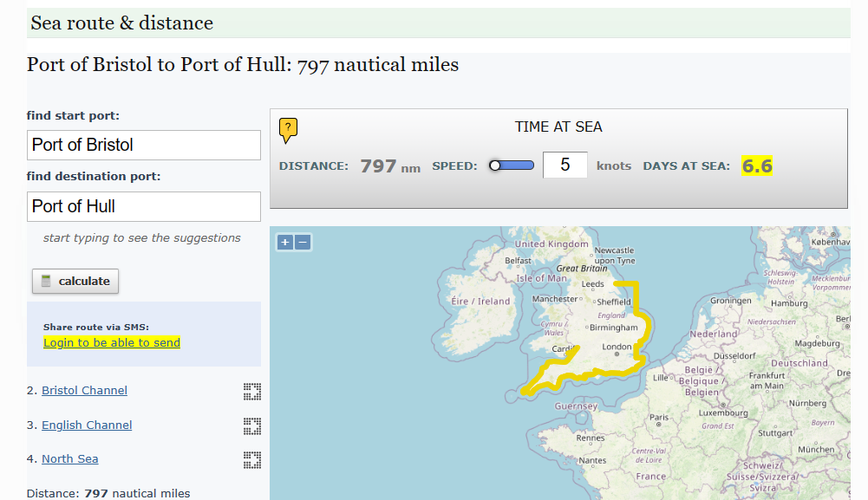The width and height of the screenshot is (868, 500).
Task: Click the highlighted 6.6 days at sea value
Action: click(x=757, y=165)
